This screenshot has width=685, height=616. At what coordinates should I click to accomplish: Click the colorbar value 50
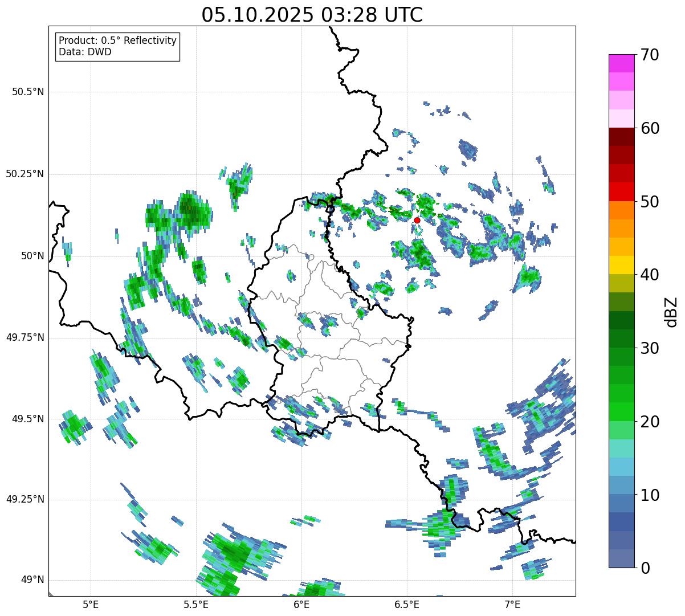[650, 202]
